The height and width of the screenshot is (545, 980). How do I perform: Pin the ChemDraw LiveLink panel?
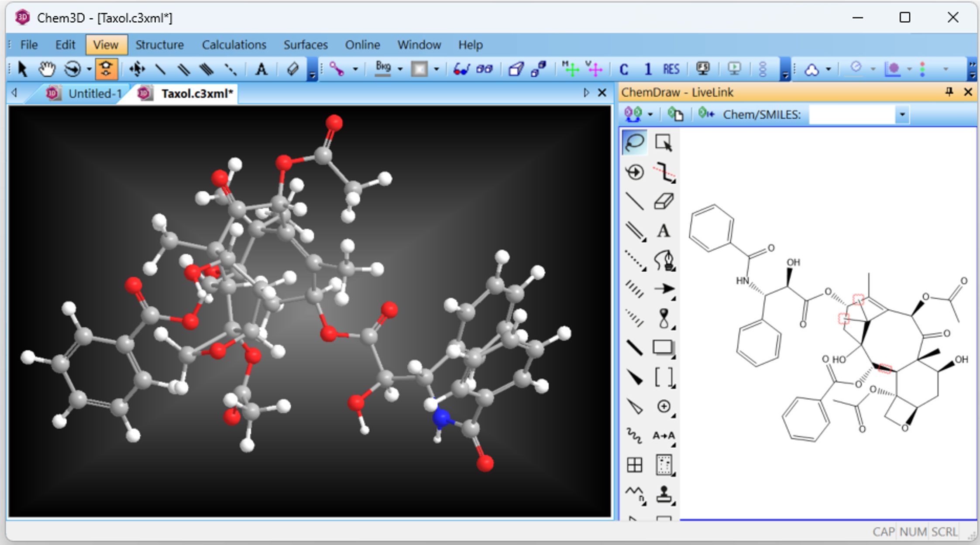949,92
